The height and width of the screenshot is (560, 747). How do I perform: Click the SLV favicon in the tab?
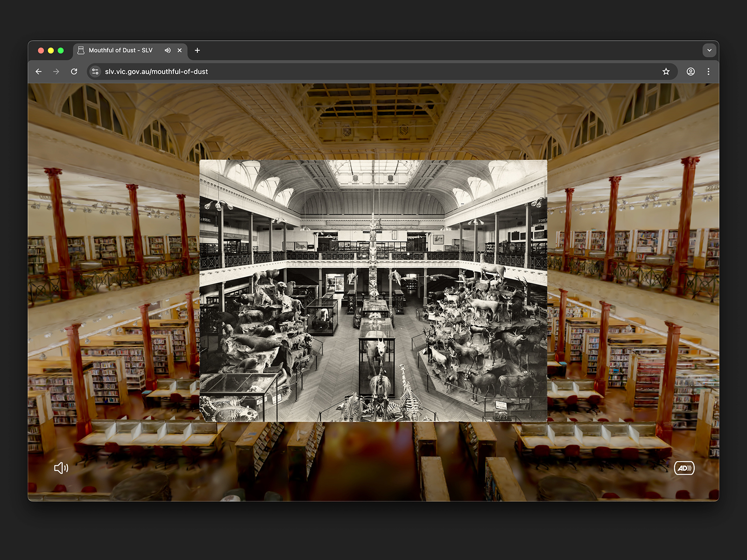pyautogui.click(x=81, y=50)
